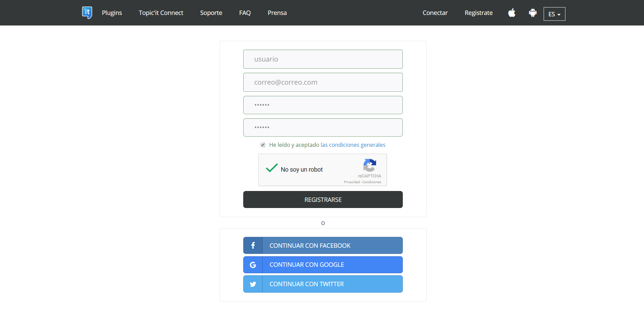Open the Apple iOS app link icon
This screenshot has height=312, width=644.
pyautogui.click(x=512, y=13)
